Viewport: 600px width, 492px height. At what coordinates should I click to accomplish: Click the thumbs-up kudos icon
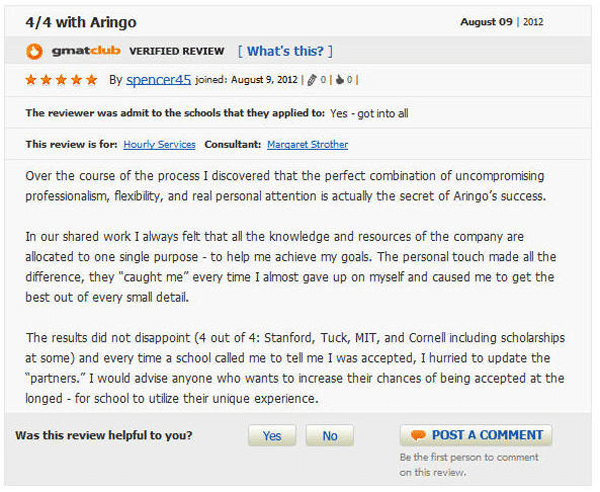340,80
